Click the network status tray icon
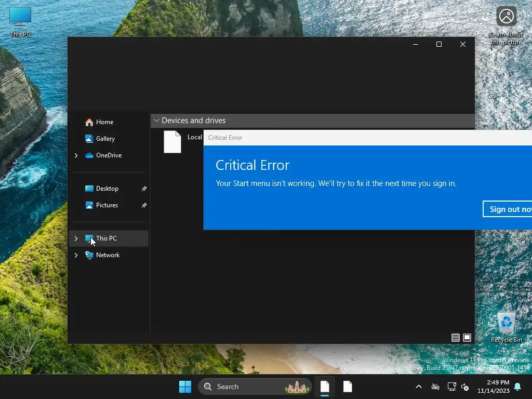This screenshot has width=532, height=399. point(451,387)
